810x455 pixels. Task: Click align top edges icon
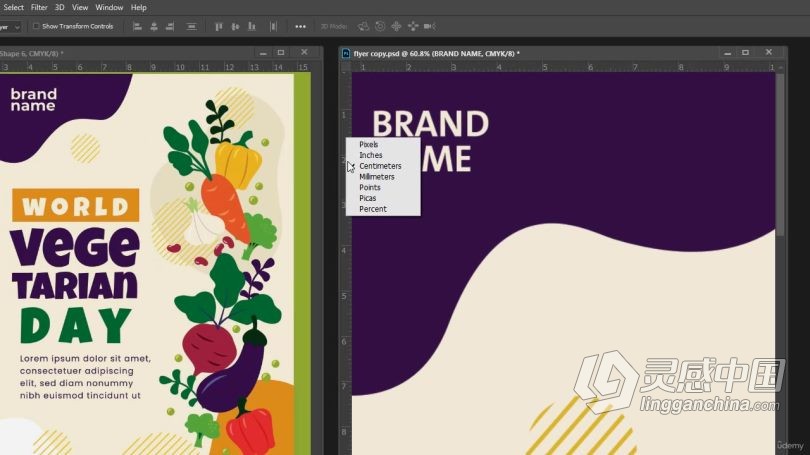tap(219, 26)
